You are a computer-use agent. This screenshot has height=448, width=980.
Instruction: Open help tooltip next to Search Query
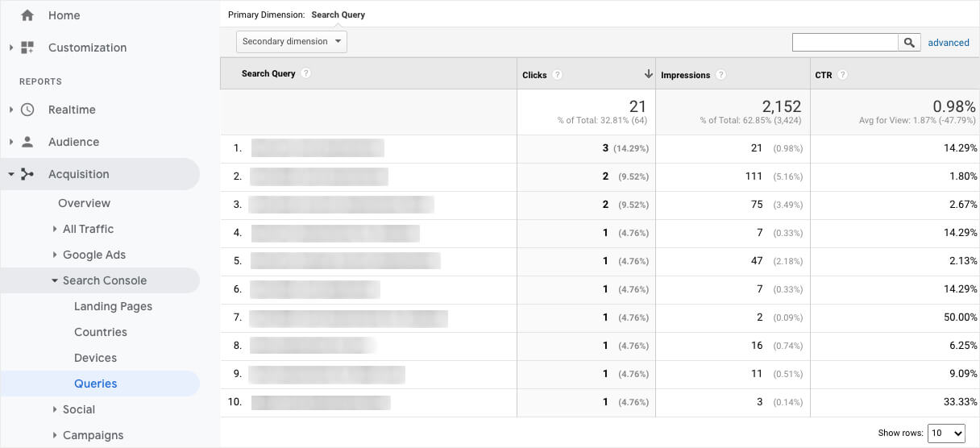point(306,73)
